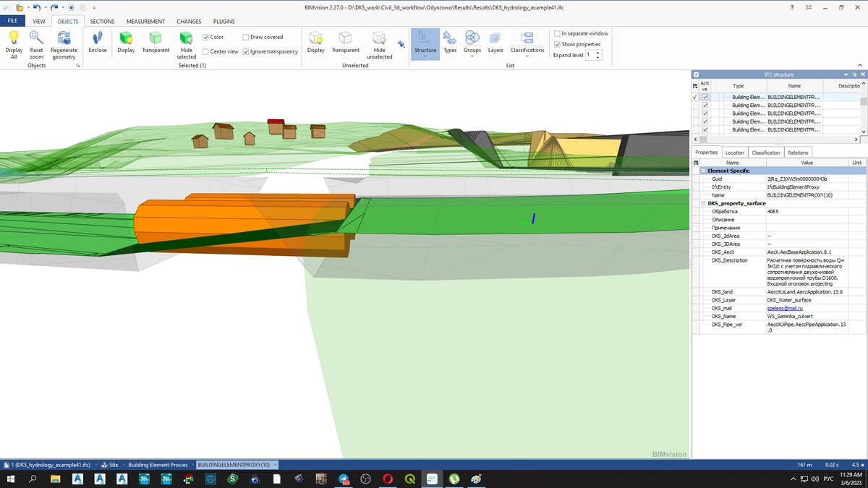The image size is (868, 488).
Task: Click the blue pin icon beside Hide unselected
Action: pyautogui.click(x=401, y=44)
